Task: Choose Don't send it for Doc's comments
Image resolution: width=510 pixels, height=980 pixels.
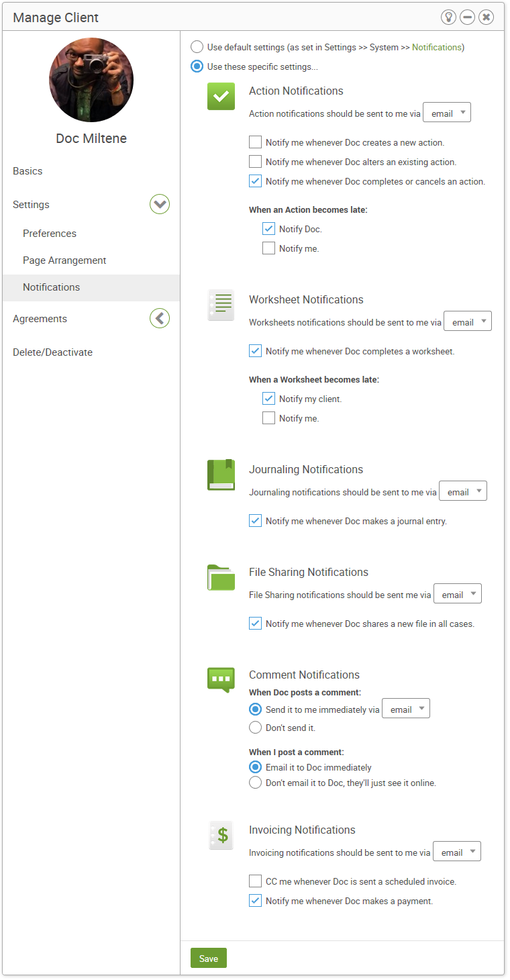Action: (255, 728)
